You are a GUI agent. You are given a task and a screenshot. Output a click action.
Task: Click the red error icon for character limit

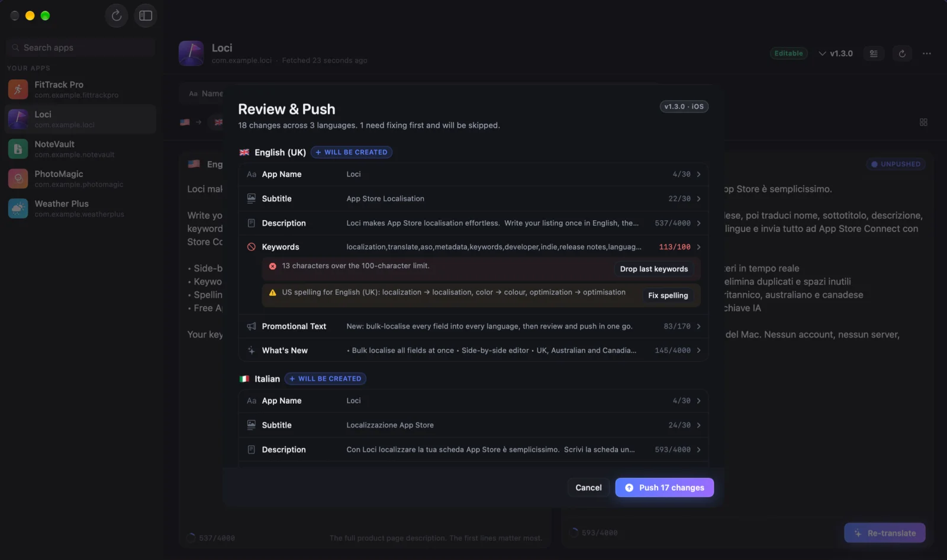[x=273, y=266]
